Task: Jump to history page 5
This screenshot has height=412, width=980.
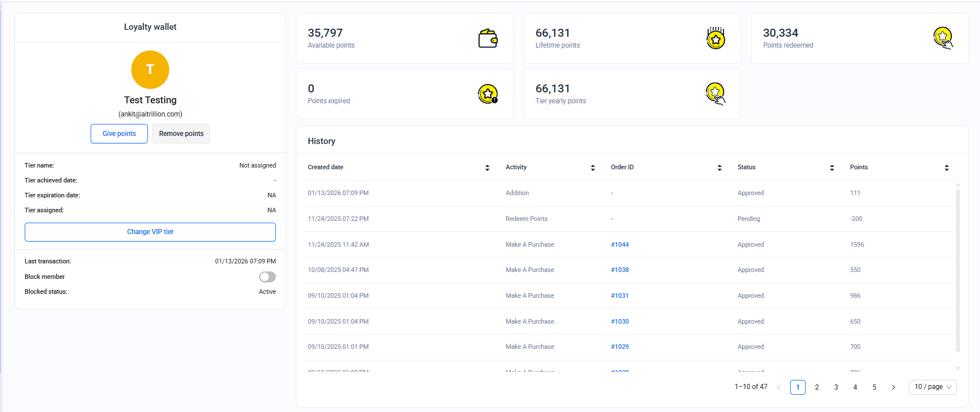Action: click(874, 387)
